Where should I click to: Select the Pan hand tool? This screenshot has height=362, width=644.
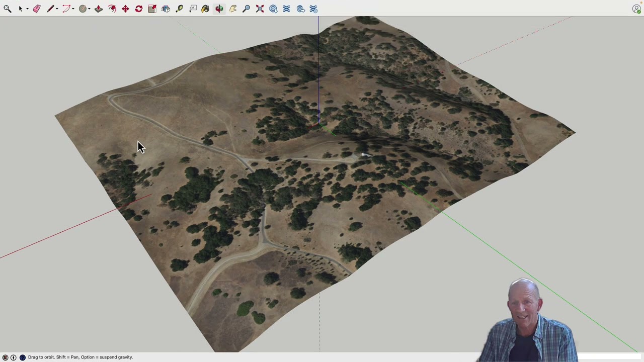click(x=233, y=9)
